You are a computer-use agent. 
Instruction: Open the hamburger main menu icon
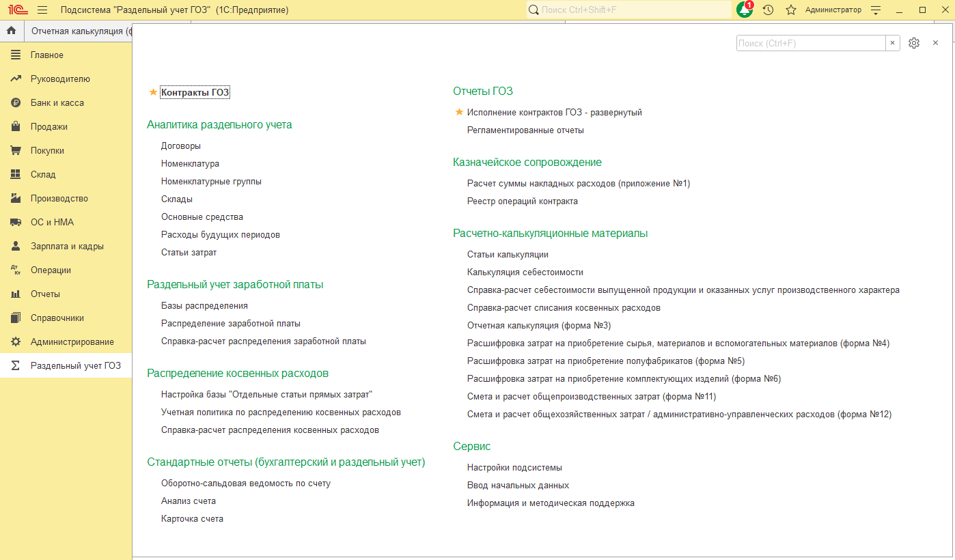[x=42, y=10]
